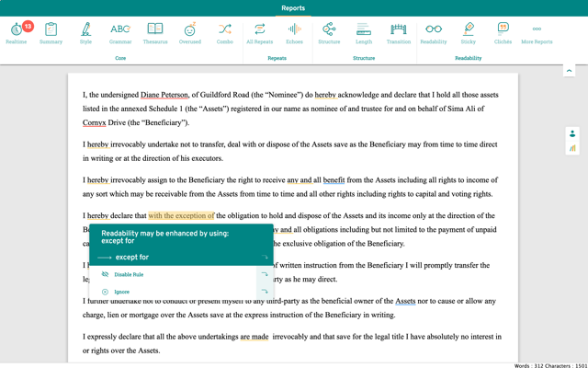Open the Readability glasses report
The image size is (588, 368).
point(434,33)
